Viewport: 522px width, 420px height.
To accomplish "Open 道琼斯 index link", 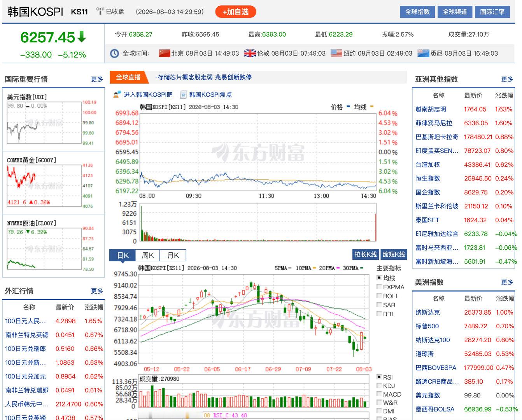I will [x=425, y=354].
